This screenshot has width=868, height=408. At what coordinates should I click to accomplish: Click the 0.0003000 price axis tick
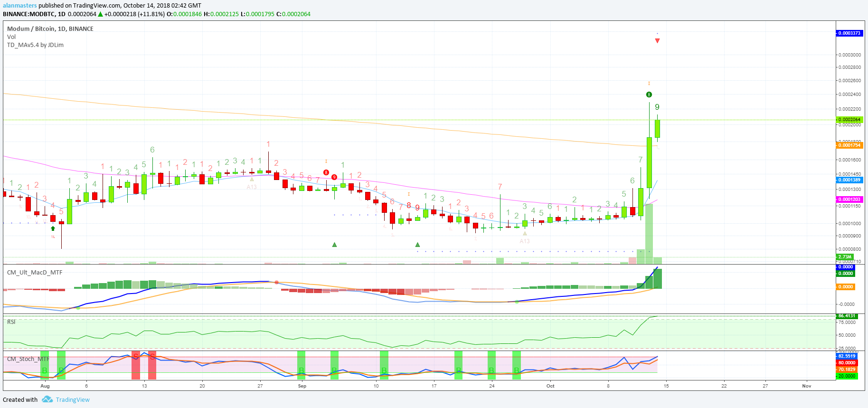[x=850, y=55]
